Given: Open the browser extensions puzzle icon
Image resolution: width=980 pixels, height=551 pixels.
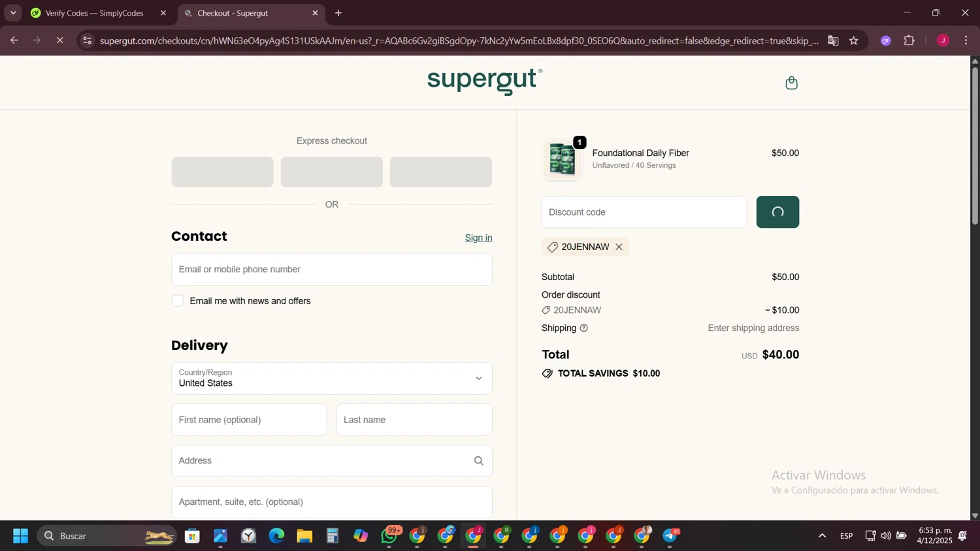Looking at the screenshot, I should [x=909, y=40].
